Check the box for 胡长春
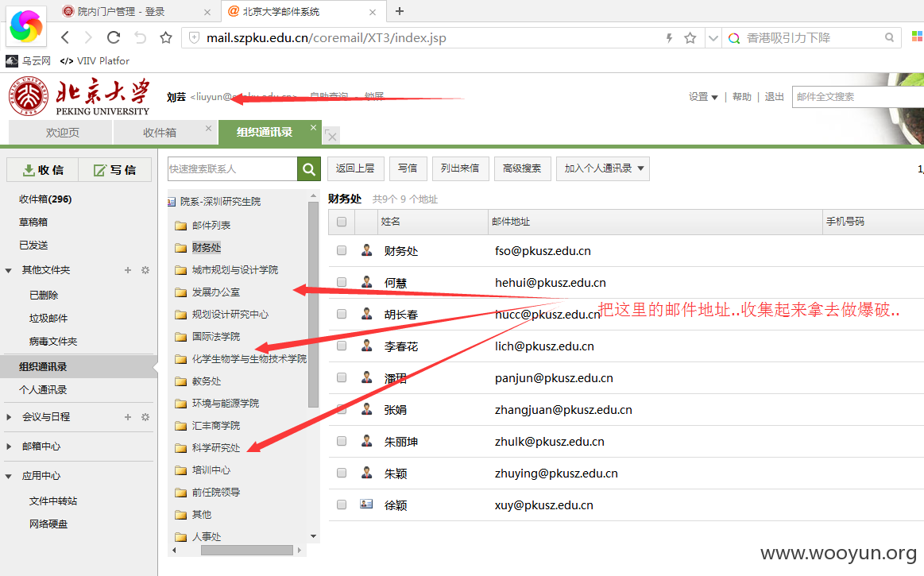 point(342,314)
